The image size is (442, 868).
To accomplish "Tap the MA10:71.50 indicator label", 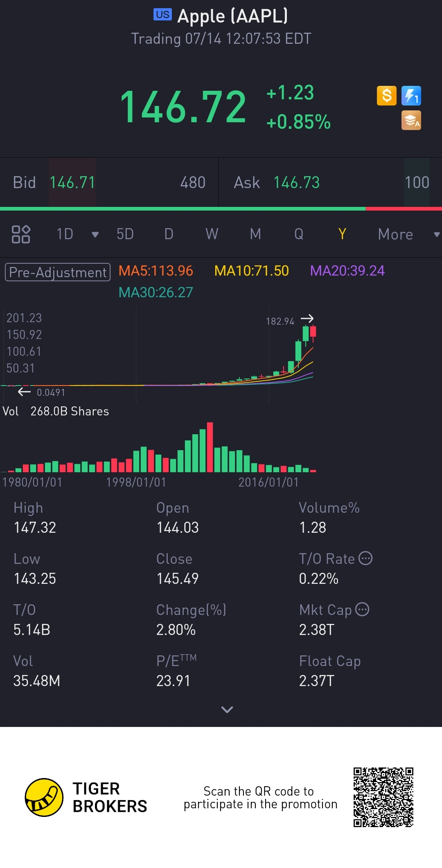I will 252,271.
